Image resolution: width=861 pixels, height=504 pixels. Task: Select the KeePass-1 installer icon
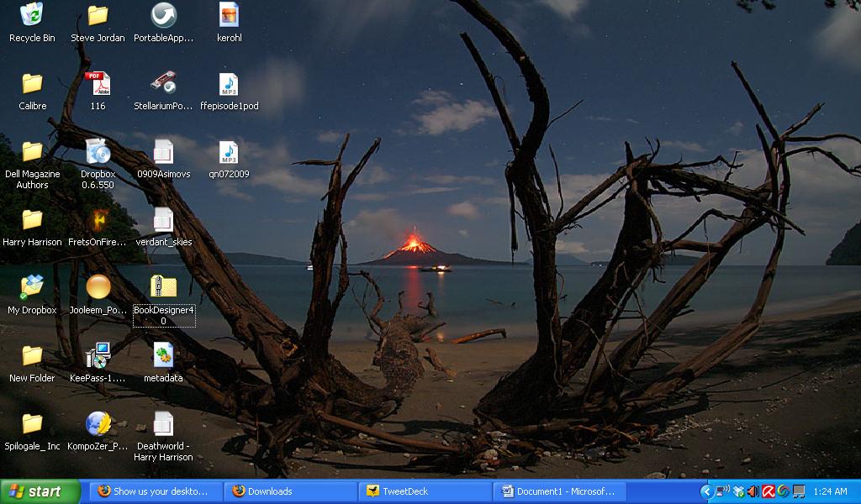pos(98,355)
